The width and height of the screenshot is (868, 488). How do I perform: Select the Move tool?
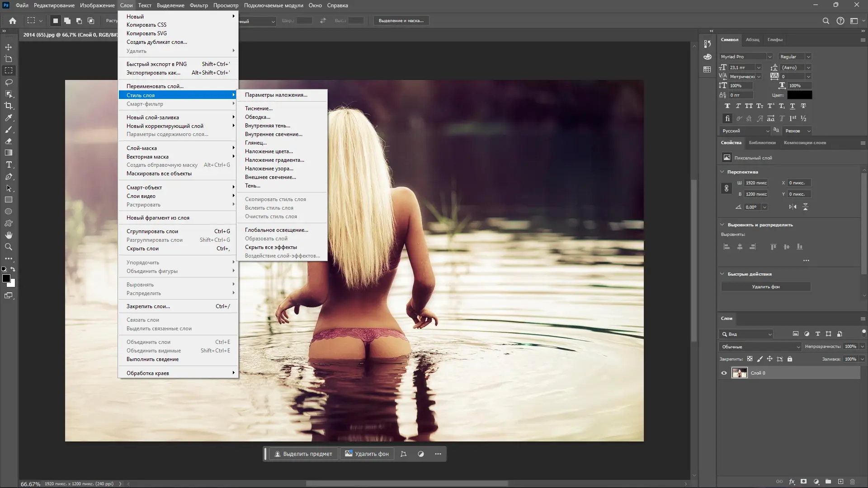tap(9, 47)
